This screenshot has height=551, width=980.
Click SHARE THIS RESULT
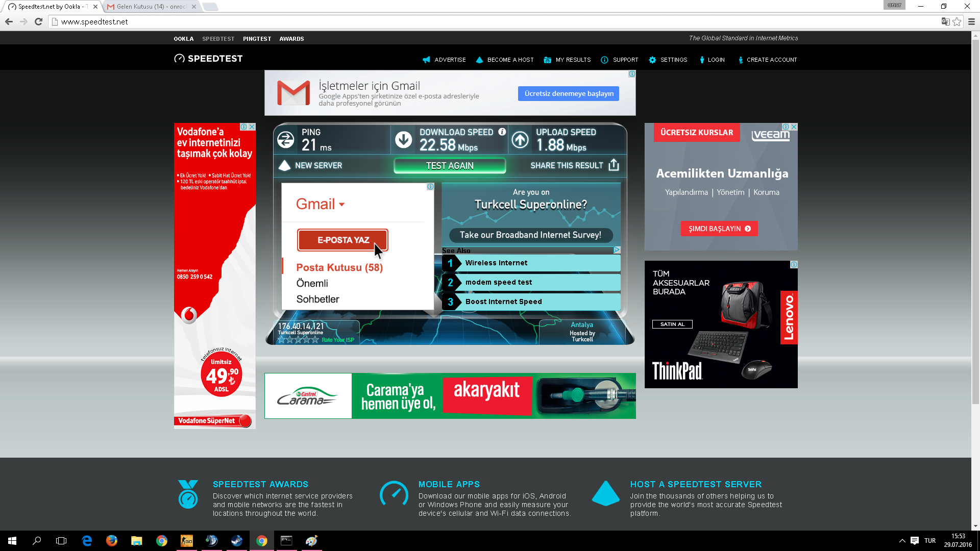pos(567,165)
